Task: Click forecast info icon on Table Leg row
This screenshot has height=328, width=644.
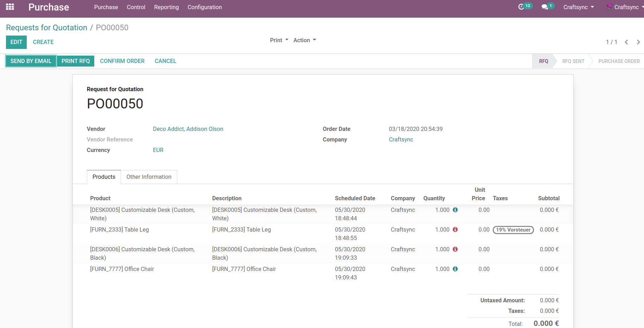Action: click(455, 229)
